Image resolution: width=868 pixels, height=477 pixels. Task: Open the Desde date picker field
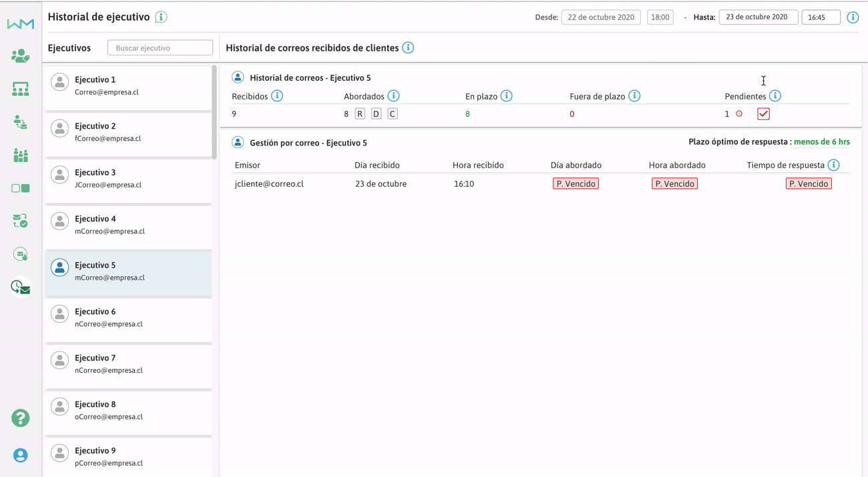click(601, 17)
